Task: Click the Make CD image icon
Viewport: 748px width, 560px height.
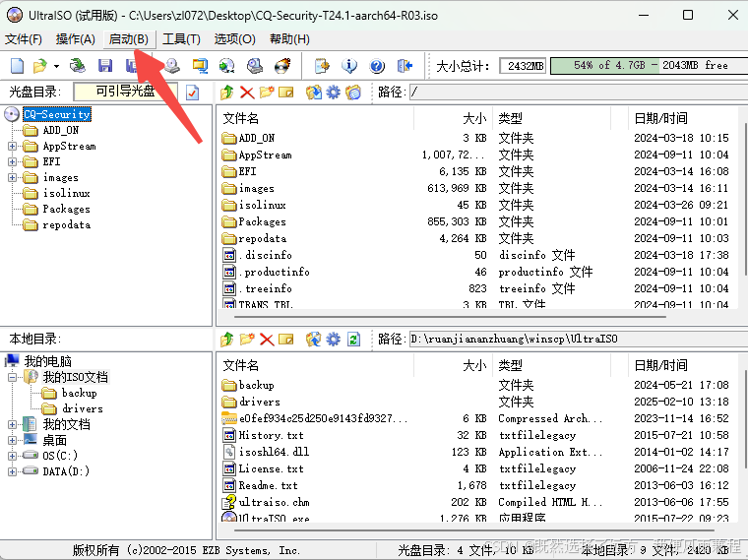Action: [172, 66]
